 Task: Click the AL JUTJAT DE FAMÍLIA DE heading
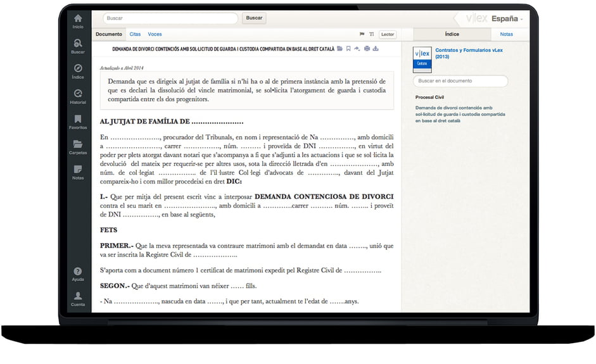point(172,122)
